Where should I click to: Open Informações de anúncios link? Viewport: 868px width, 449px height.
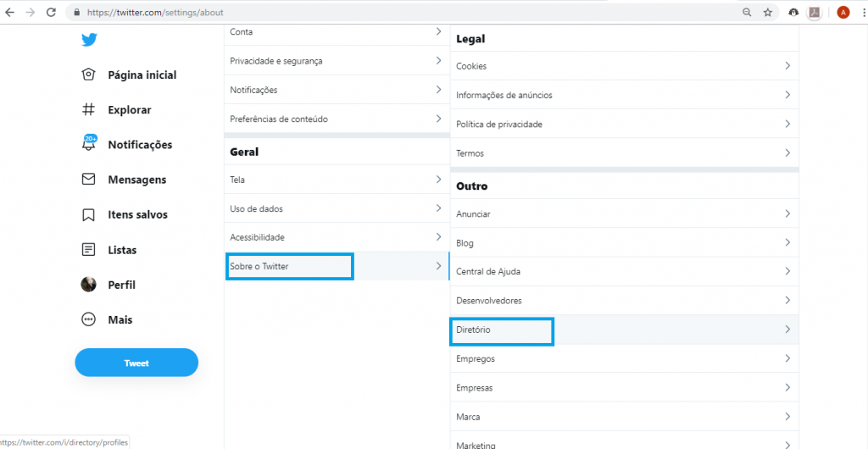[x=625, y=95]
